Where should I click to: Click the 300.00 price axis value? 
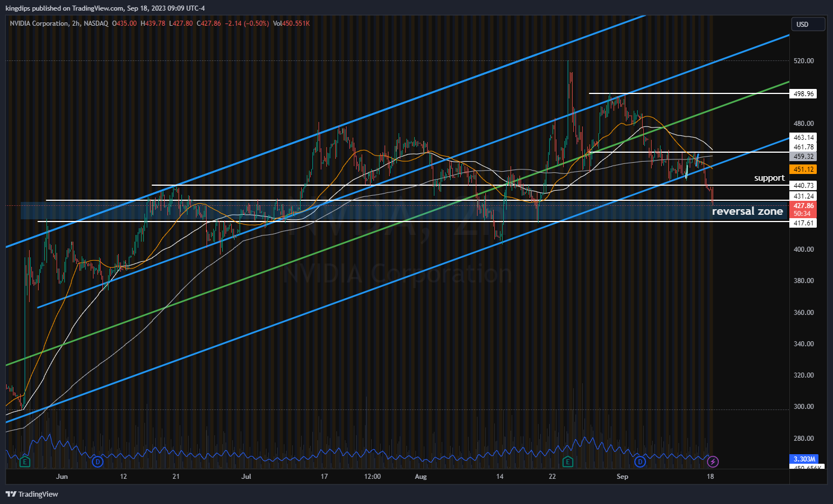(x=803, y=406)
